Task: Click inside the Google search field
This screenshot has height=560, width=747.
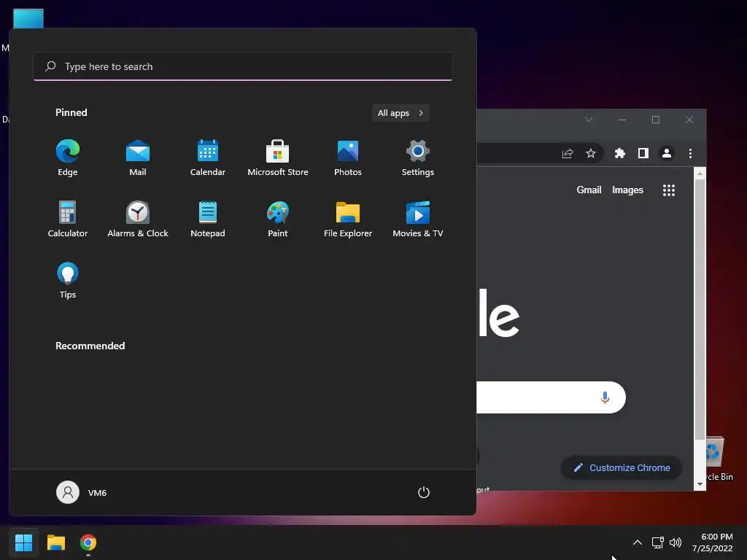Action: [550, 397]
